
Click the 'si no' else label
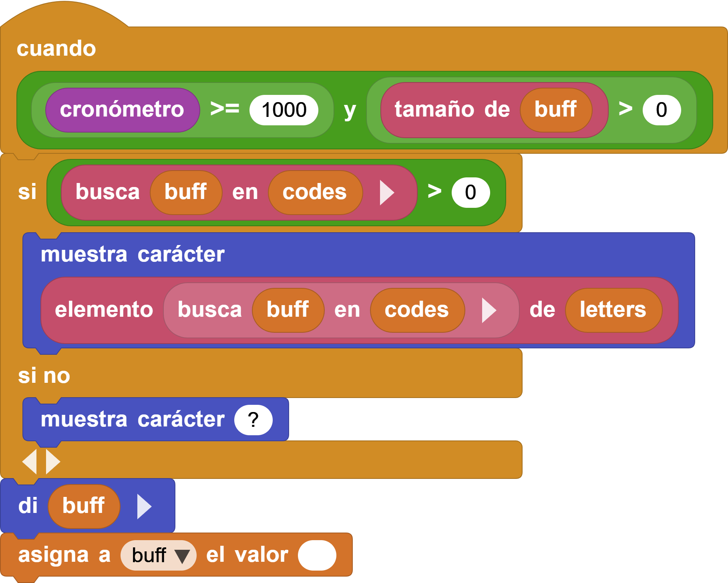coord(44,376)
